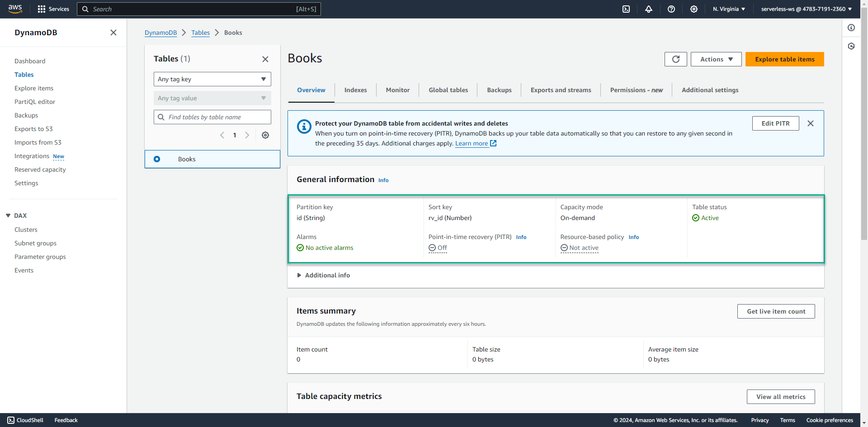Refresh the Books table view
This screenshot has width=868, height=427.
[676, 59]
